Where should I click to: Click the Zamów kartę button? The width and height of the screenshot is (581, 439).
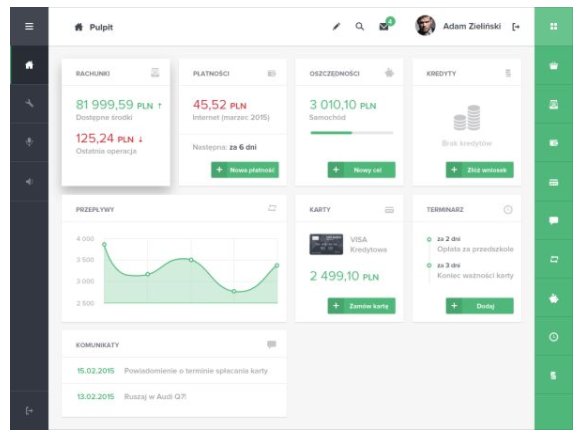pyautogui.click(x=361, y=306)
